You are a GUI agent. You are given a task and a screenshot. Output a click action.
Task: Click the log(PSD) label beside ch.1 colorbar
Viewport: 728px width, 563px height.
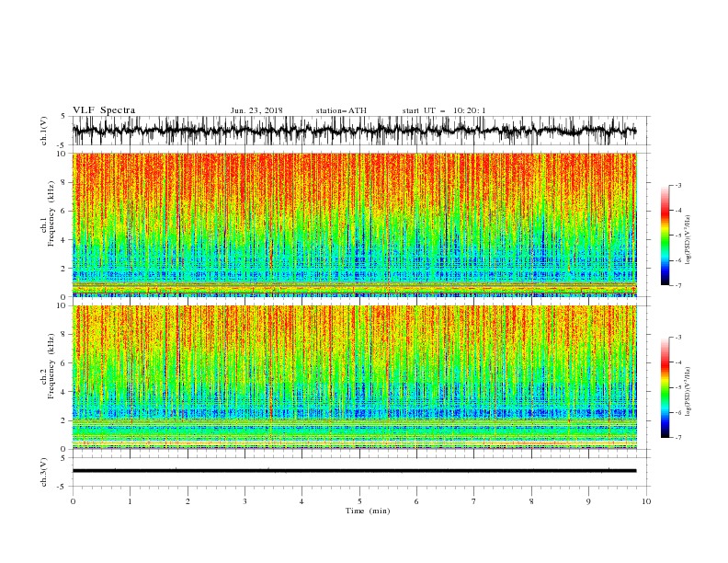[688, 240]
